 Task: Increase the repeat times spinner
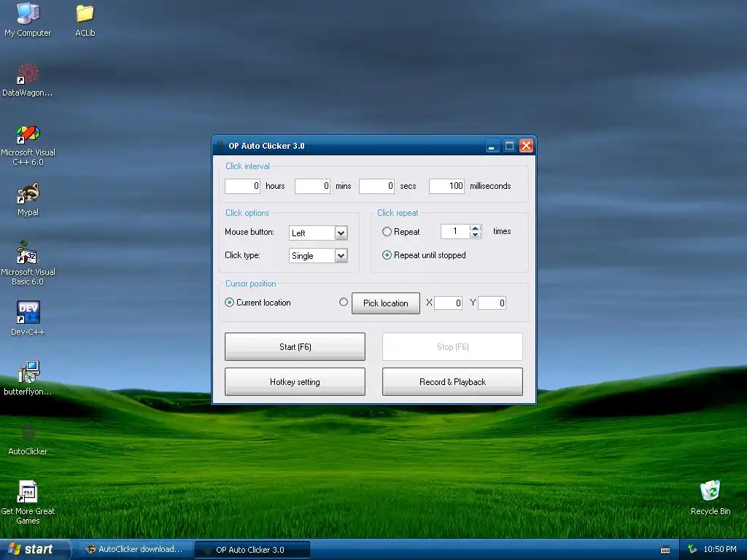point(475,228)
